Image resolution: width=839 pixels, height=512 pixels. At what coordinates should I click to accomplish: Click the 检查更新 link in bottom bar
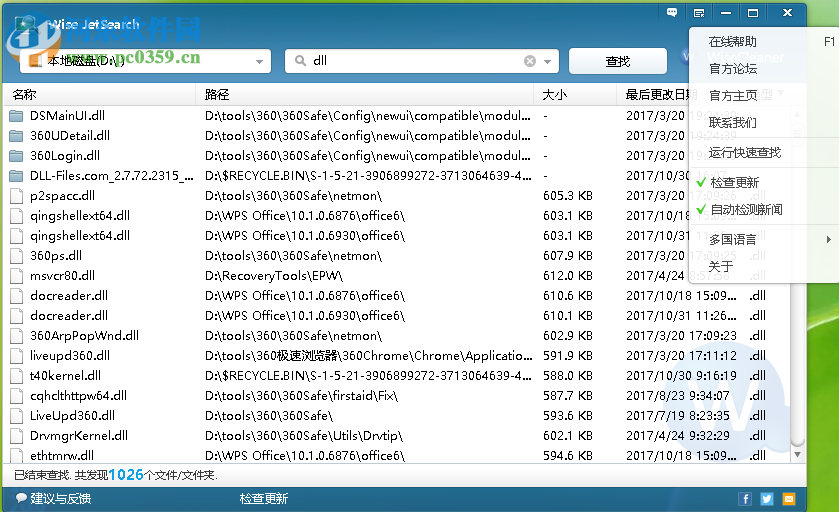[263, 499]
